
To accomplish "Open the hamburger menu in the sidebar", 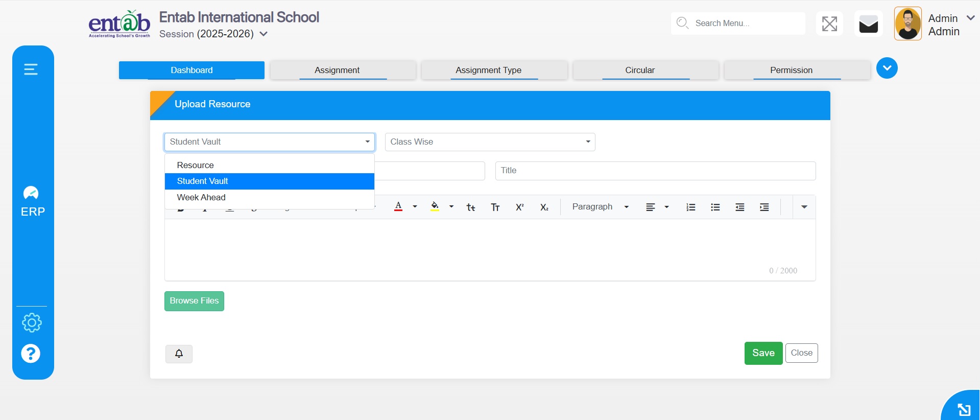I will 31,69.
